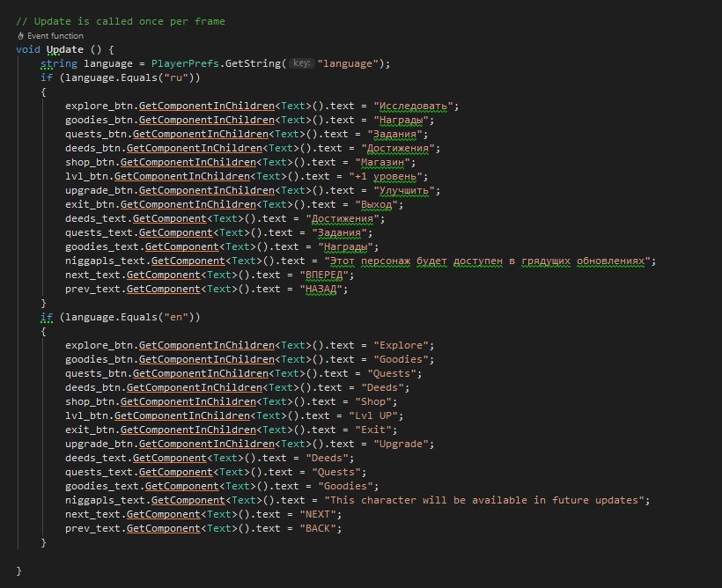Click the string "Выход"
The height and width of the screenshot is (588, 722).
[x=376, y=204]
